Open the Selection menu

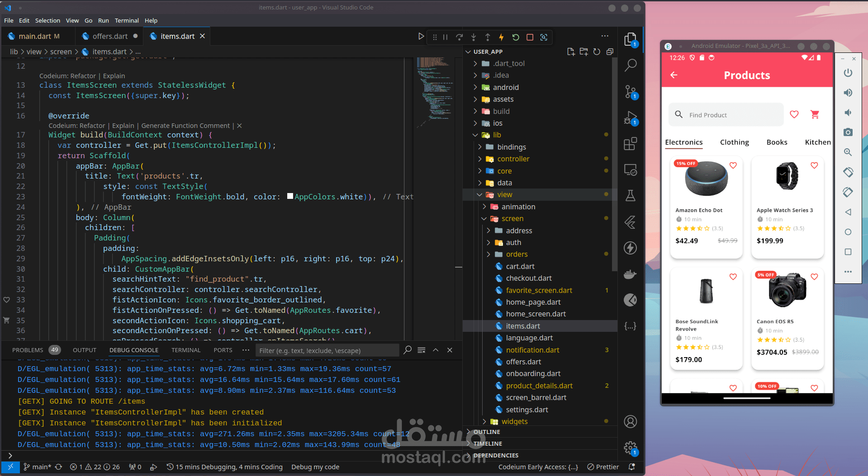click(47, 20)
